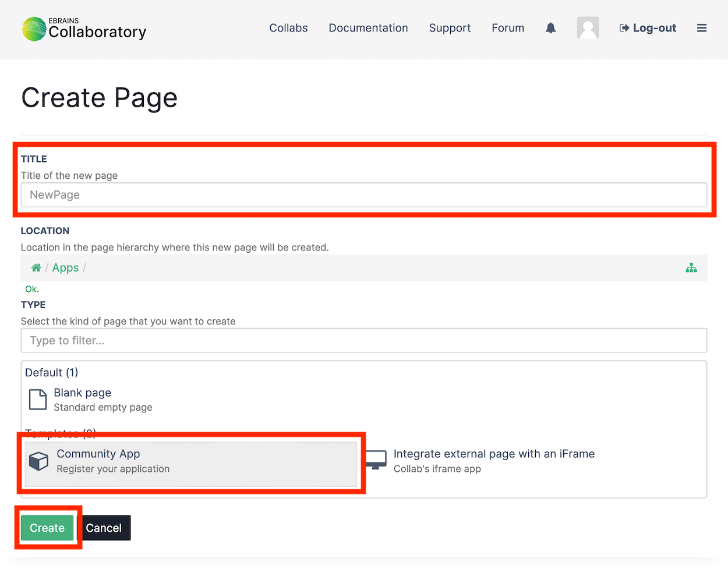Screen dimensions: 728x572
Task: Open the Documentation menu
Action: pos(368,28)
